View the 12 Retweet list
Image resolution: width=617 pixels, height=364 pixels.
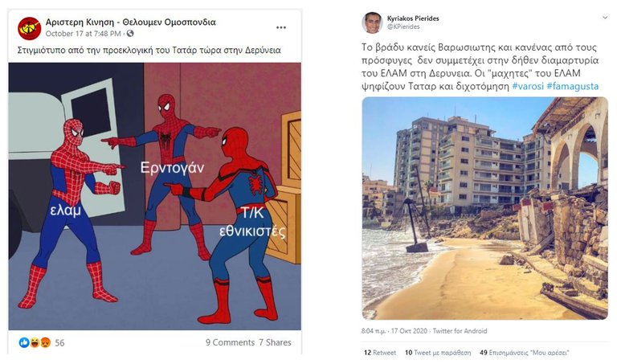click(x=380, y=353)
